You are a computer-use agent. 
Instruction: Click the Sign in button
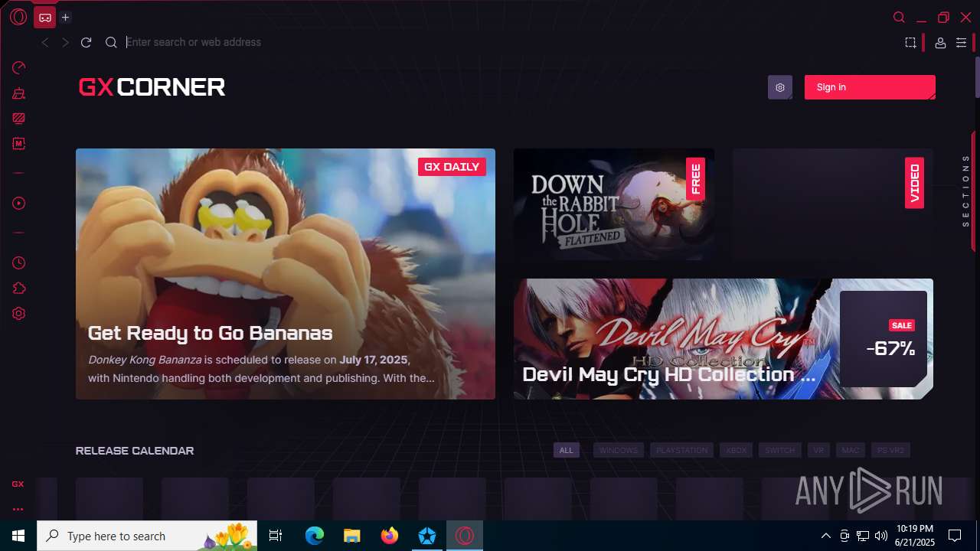click(x=870, y=87)
